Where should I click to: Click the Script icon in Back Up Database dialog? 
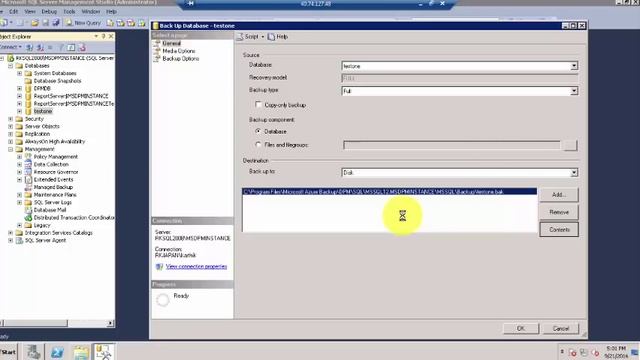click(240, 37)
